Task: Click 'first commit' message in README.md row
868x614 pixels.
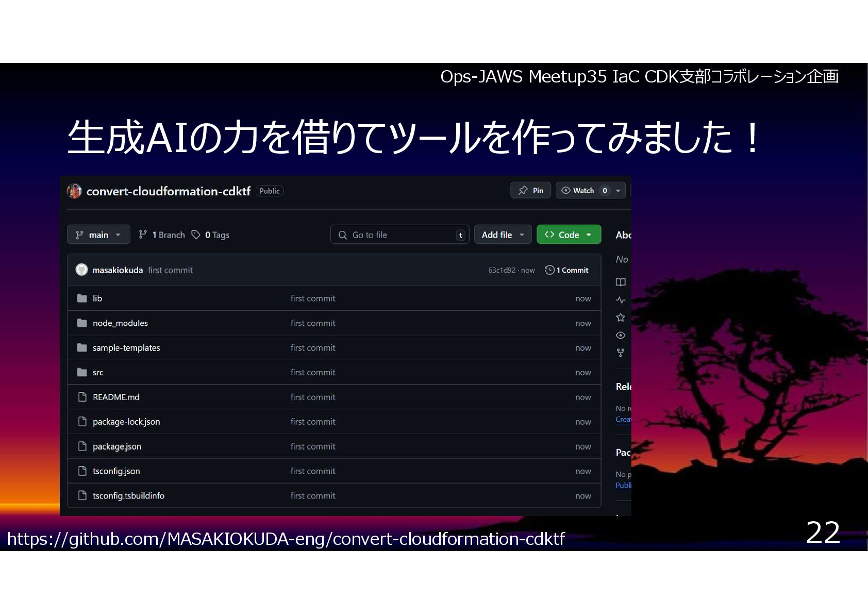Action: (x=313, y=397)
